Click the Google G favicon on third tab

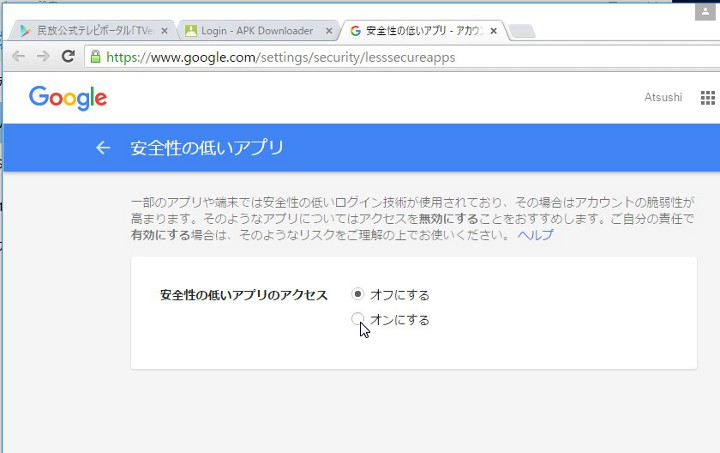355,31
